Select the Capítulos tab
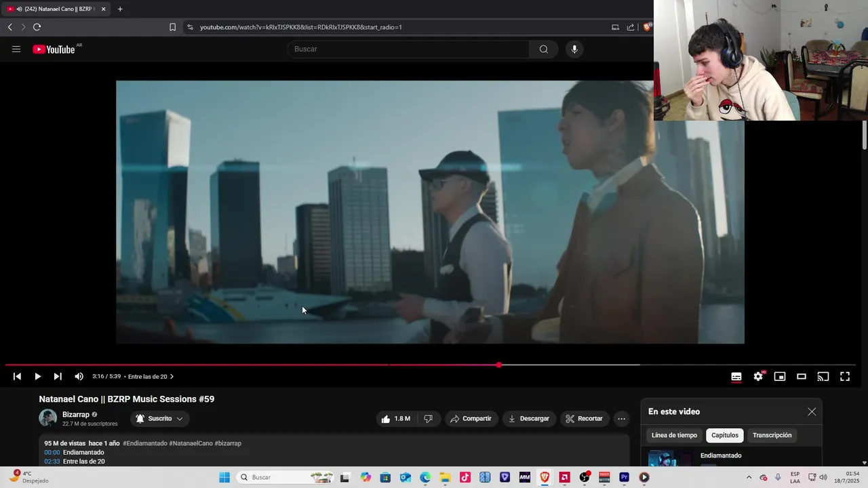 (725, 435)
